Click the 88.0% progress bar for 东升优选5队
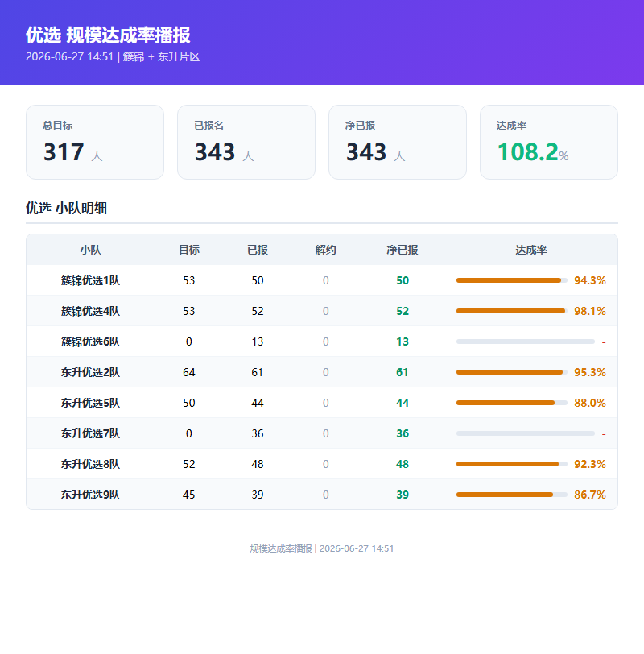 (512, 403)
